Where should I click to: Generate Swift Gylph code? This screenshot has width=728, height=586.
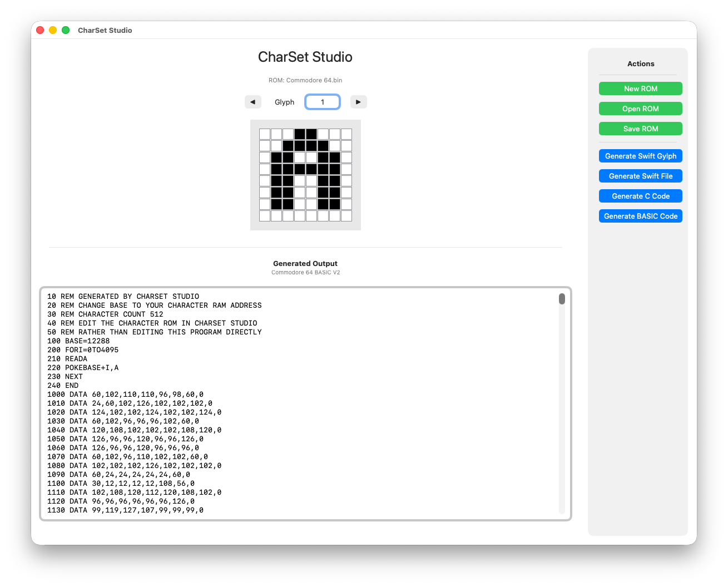pyautogui.click(x=640, y=156)
